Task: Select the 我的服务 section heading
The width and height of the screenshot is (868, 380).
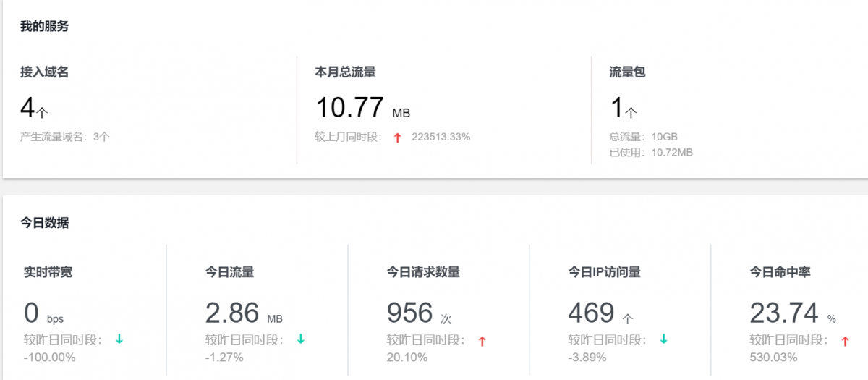Action: [44, 27]
